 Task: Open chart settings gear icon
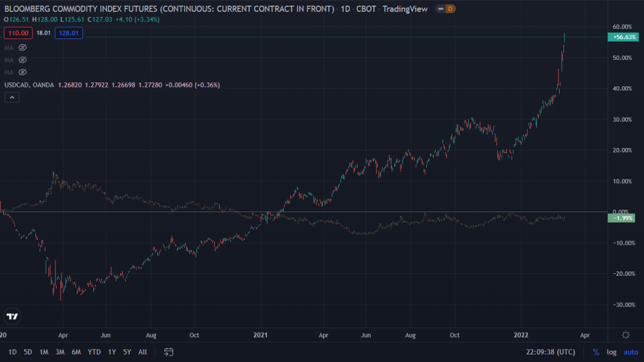[x=626, y=335]
